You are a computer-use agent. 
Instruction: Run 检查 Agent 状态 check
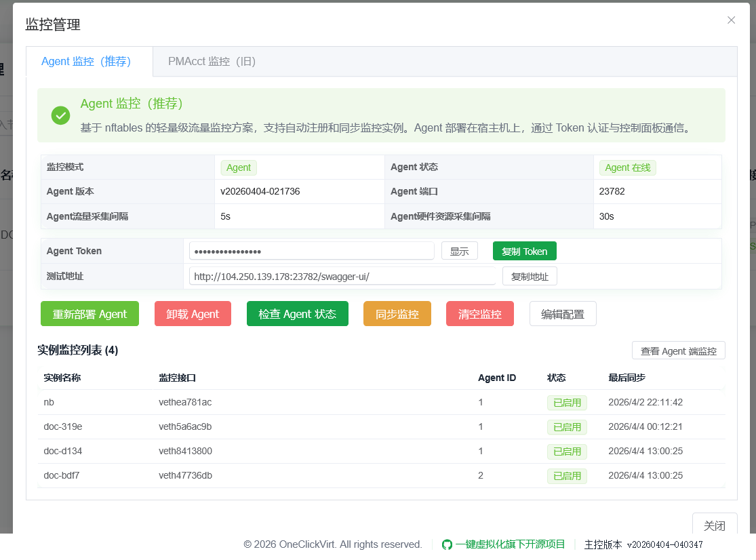(x=297, y=314)
